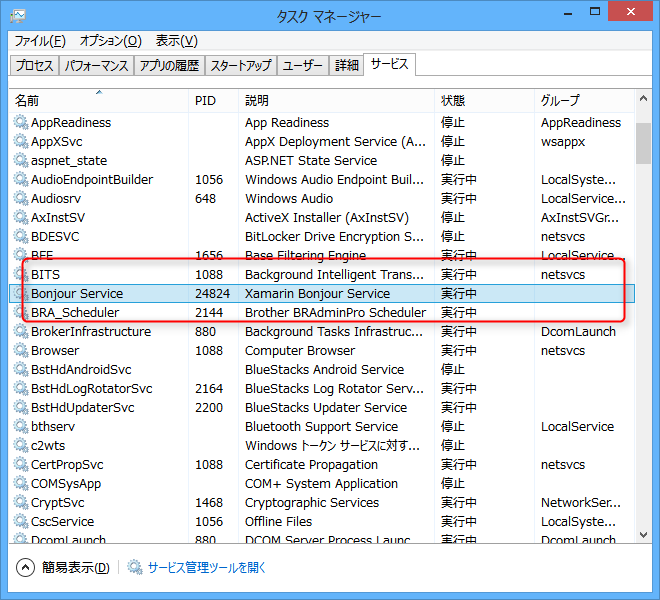660x600 pixels.
Task: Click the service icon for BITS row
Action: tap(21, 275)
